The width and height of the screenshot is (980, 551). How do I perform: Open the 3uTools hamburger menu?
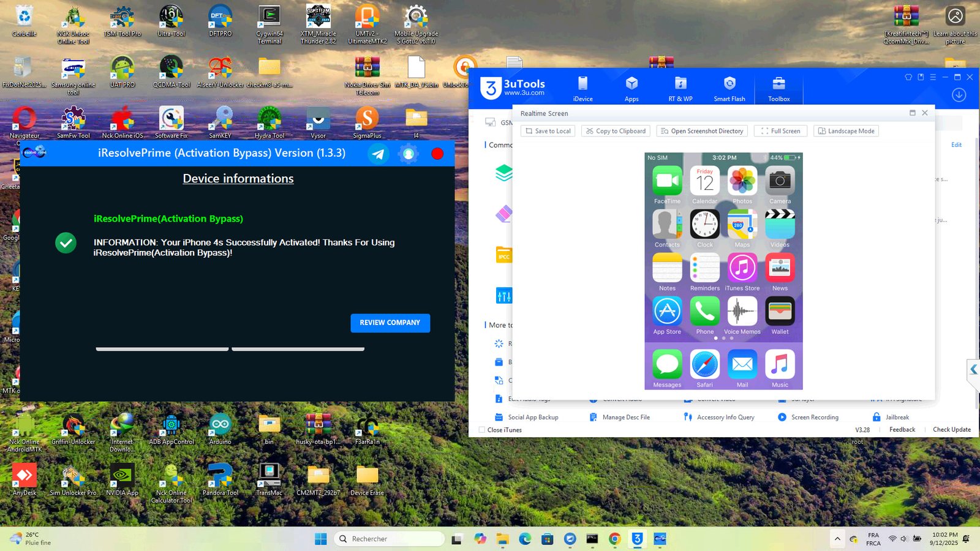pos(933,77)
